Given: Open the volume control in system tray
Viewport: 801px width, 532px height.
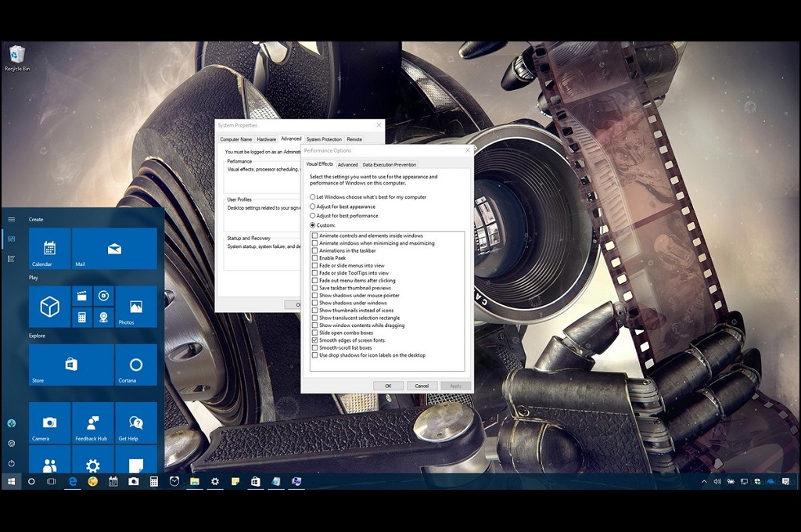Looking at the screenshot, I should pos(717,482).
